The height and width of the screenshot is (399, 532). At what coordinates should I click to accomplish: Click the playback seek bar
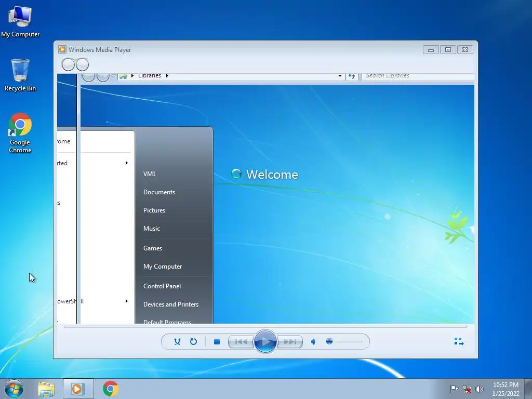[x=265, y=326]
